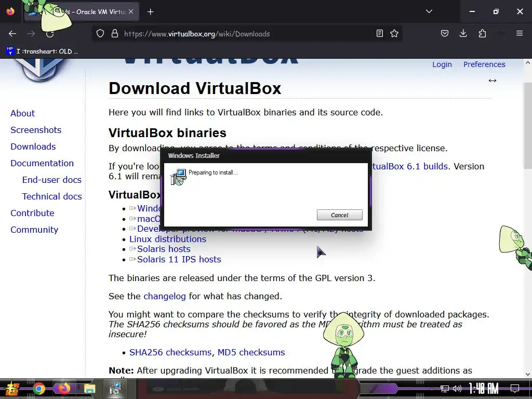This screenshot has width=532, height=399.
Task: Click the site security padlock icon
Action: tap(115, 34)
